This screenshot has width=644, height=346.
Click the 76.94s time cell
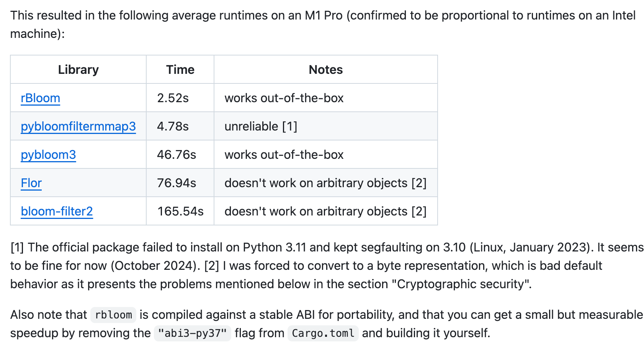[x=177, y=183]
